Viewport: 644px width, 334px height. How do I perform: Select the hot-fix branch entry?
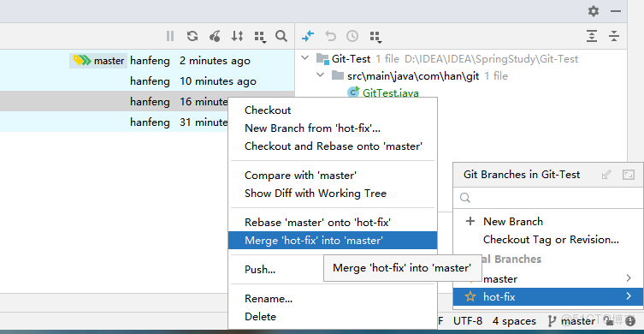[x=548, y=296]
